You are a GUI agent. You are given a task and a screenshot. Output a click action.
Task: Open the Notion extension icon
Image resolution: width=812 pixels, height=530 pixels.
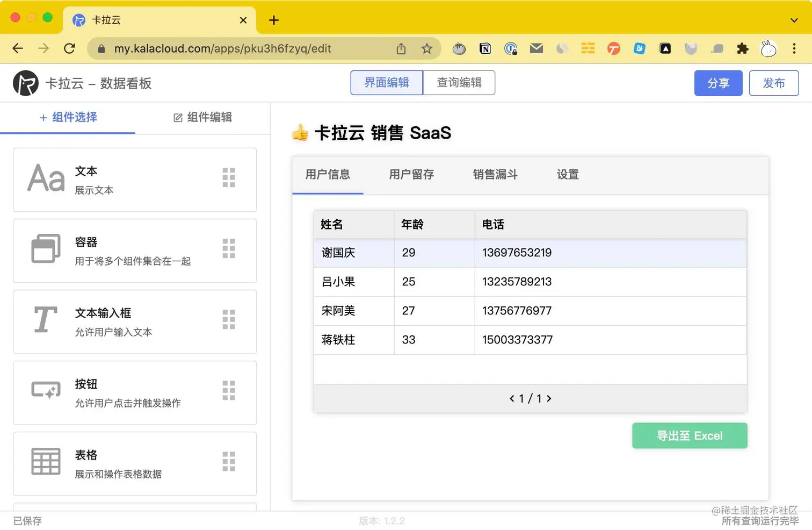485,49
